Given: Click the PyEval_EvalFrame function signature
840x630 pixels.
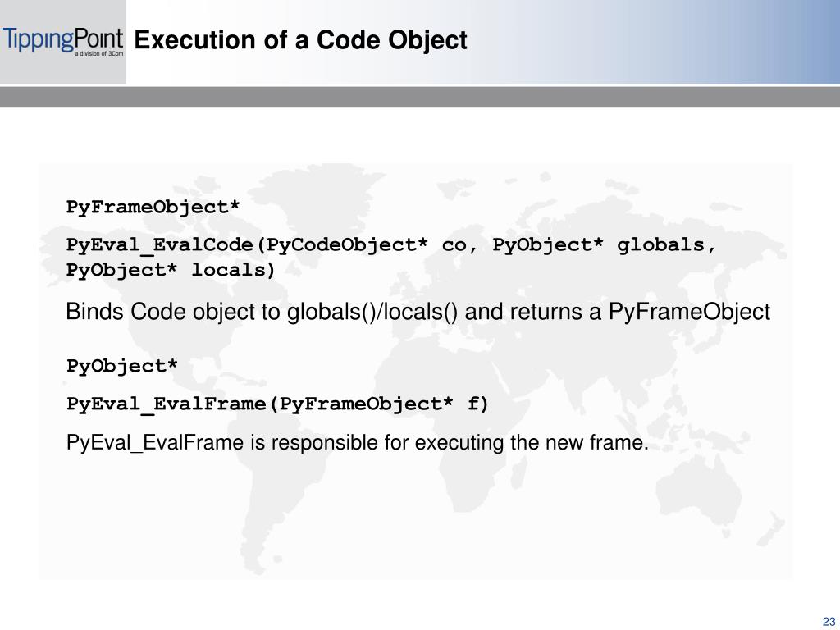Looking at the screenshot, I should click(277, 404).
